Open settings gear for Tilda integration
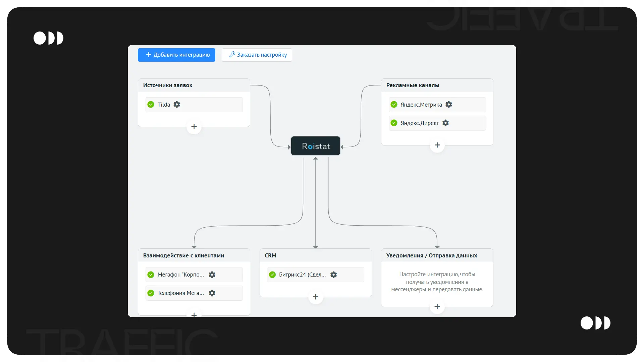Image resolution: width=644 pixels, height=362 pixels. click(177, 105)
